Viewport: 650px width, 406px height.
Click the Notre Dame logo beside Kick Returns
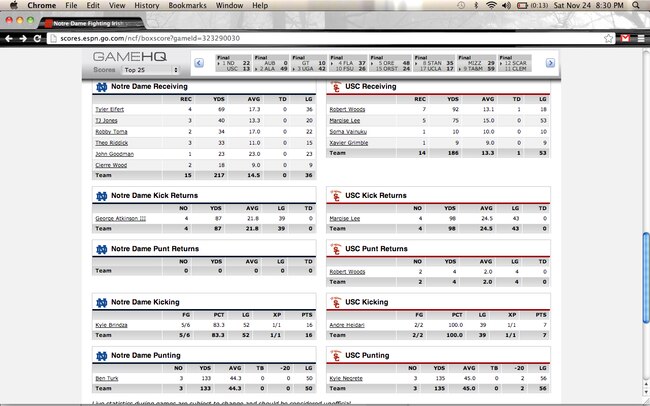[102, 196]
